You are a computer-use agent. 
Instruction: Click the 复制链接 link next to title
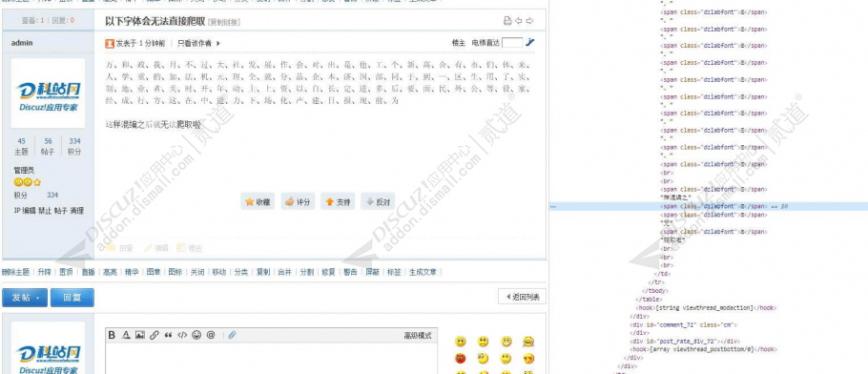[224, 22]
